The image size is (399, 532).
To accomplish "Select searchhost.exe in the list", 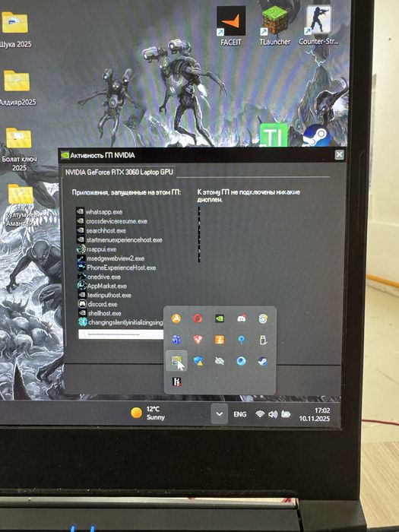I will pyautogui.click(x=101, y=231).
